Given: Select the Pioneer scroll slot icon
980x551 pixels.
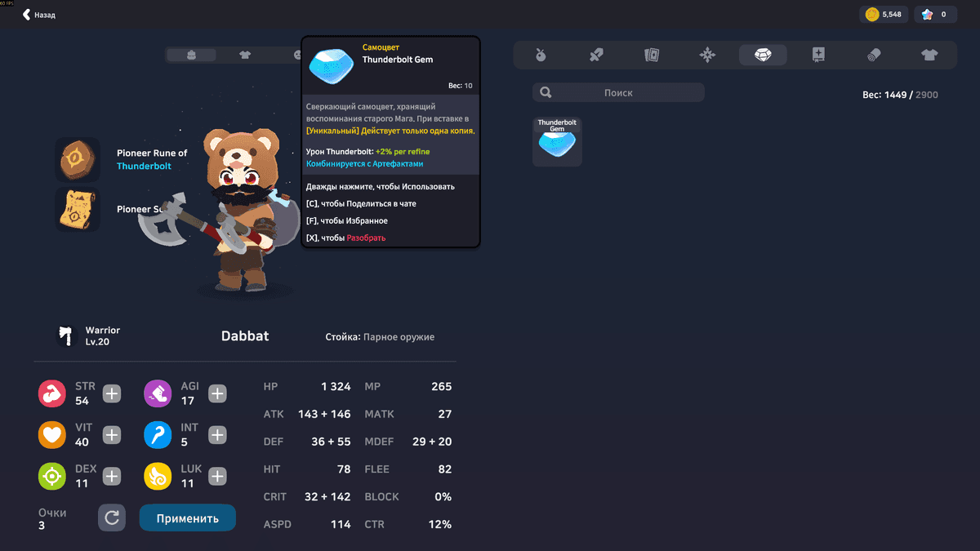Looking at the screenshot, I should 78,209.
